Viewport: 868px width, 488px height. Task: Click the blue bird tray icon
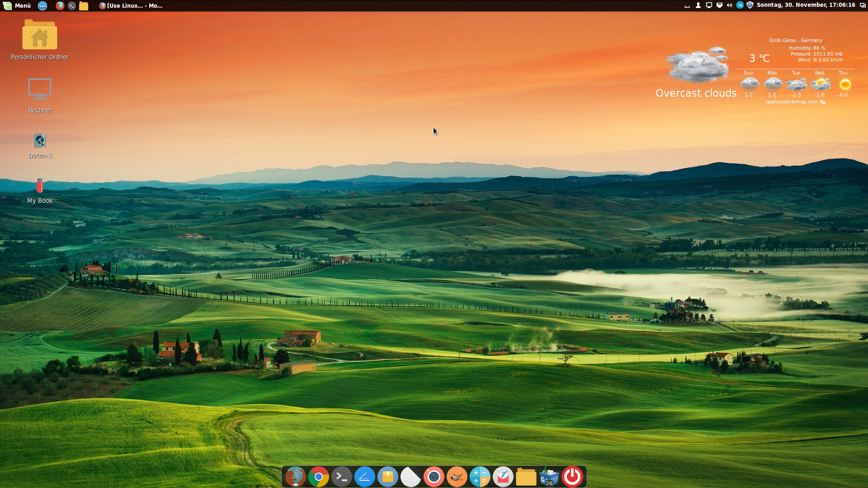pyautogui.click(x=739, y=5)
